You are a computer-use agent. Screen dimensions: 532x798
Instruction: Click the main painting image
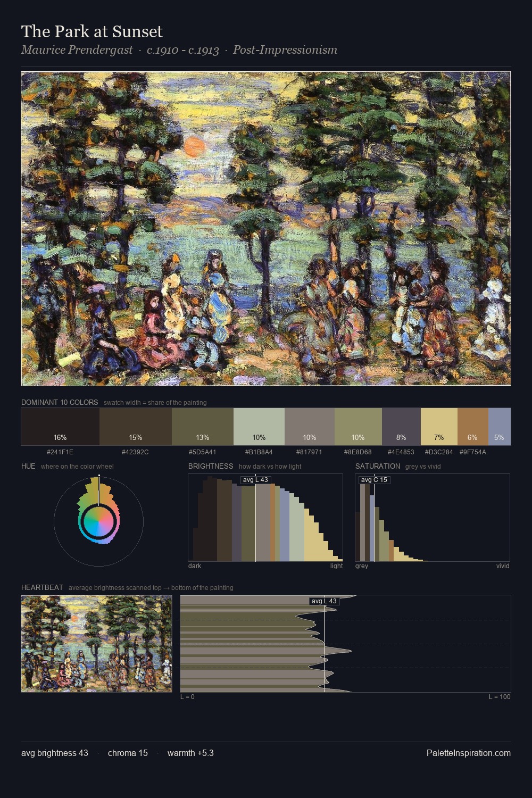pos(266,229)
